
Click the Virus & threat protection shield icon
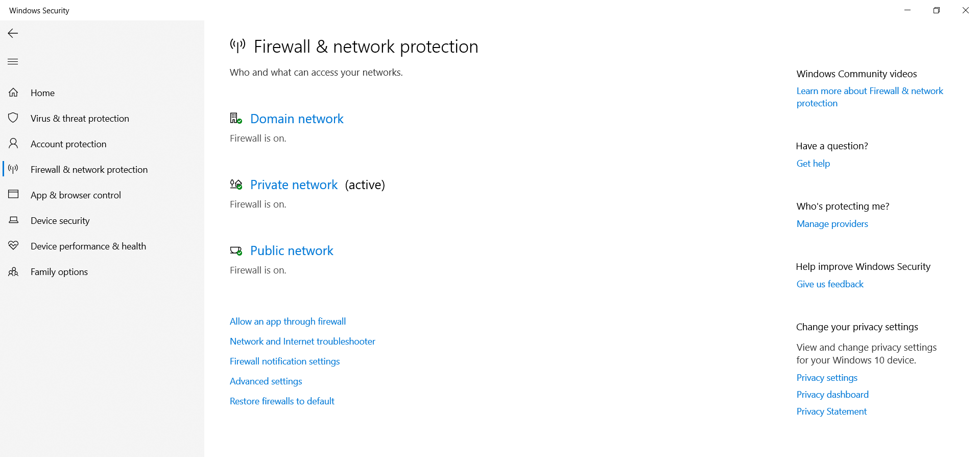coord(13,118)
